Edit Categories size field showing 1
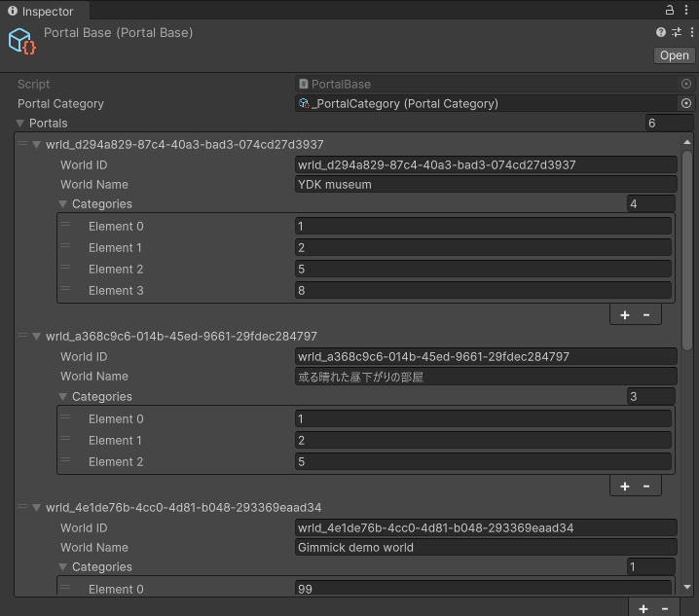Viewport: 699px width, 616px height. point(651,567)
